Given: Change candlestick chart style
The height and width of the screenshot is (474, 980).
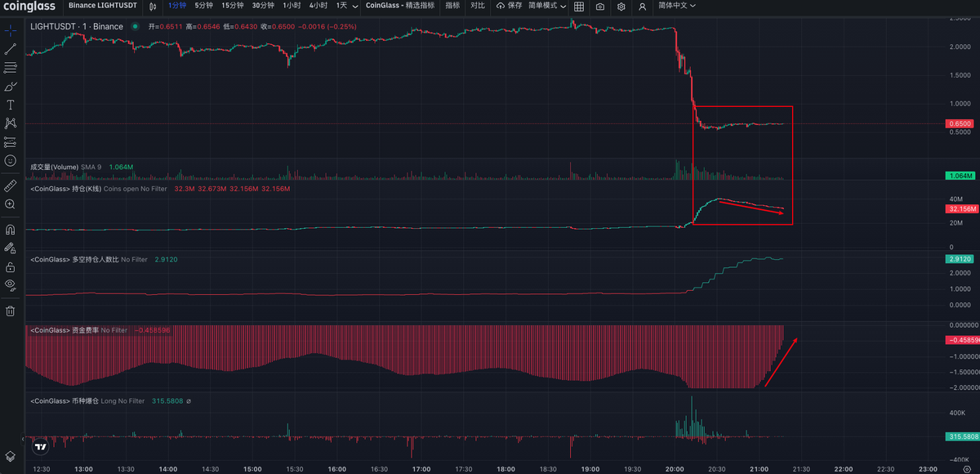Looking at the screenshot, I should [x=152, y=6].
